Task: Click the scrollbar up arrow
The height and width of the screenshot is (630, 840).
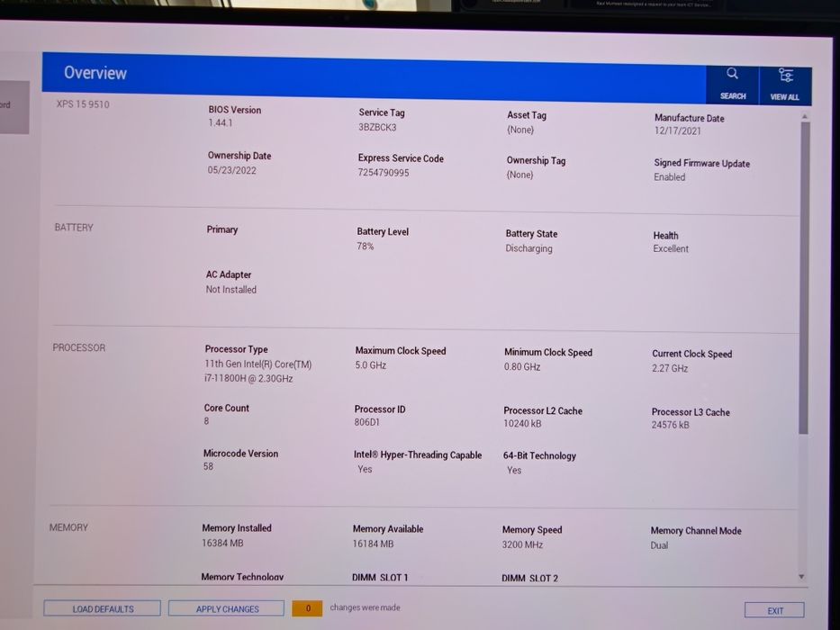Action: pos(804,116)
